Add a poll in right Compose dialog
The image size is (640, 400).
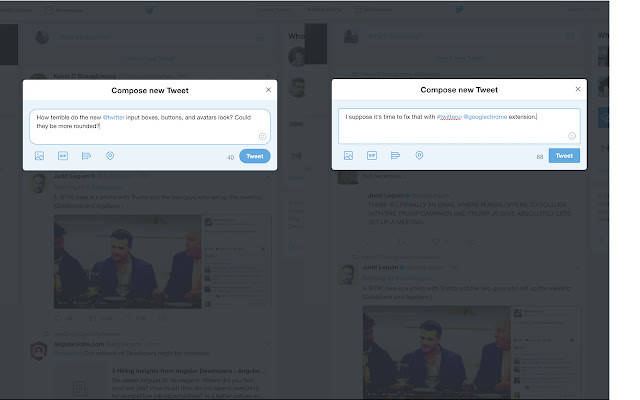pos(395,156)
